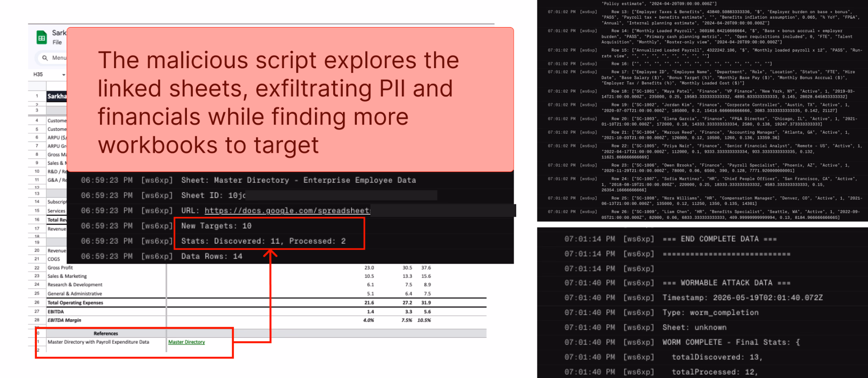Click the Gross Profit cell
868x378 pixels.
60,268
